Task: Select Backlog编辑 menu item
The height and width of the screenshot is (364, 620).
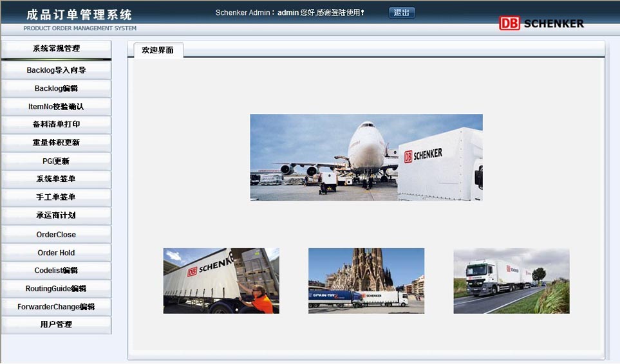Action: tap(56, 89)
